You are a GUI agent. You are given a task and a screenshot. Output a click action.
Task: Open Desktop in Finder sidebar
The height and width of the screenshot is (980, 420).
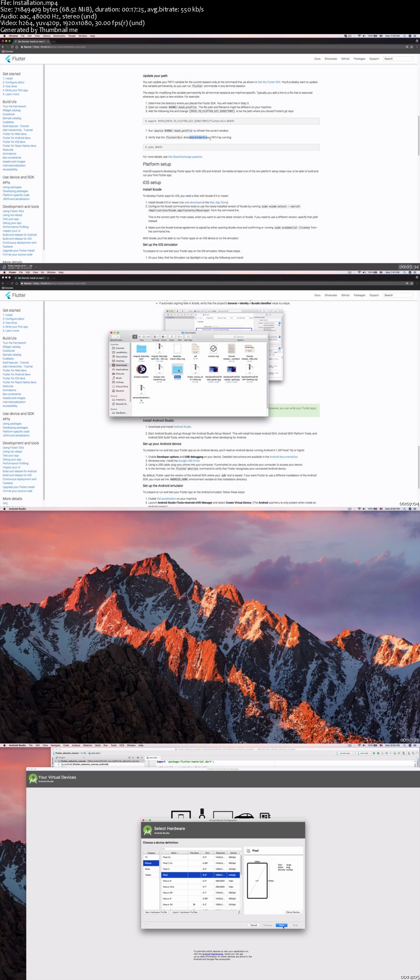pos(120,361)
